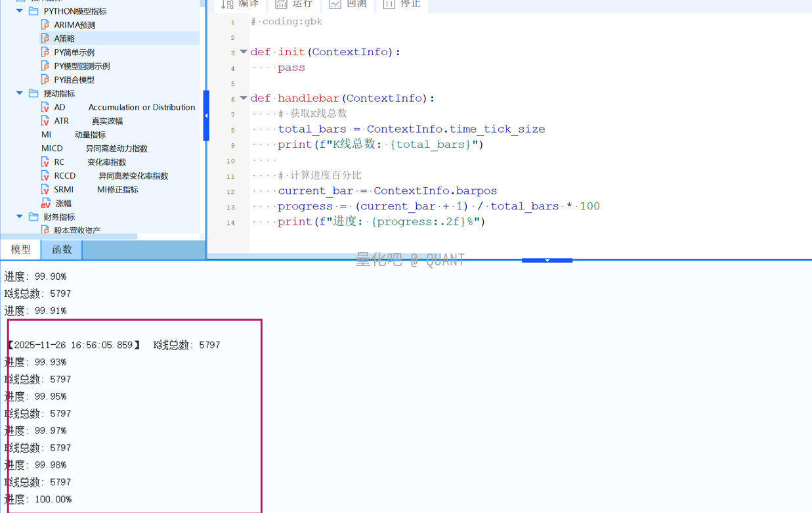Fold the init function at line 3

pos(244,52)
